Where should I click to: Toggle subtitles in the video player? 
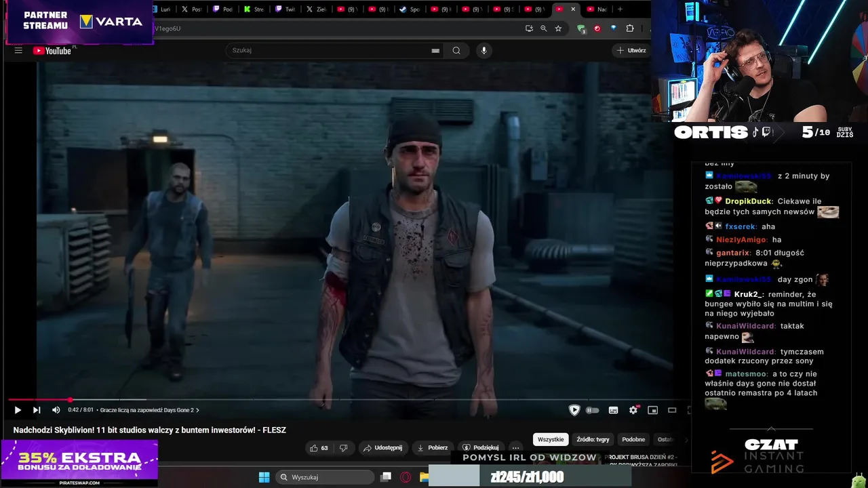(613, 410)
